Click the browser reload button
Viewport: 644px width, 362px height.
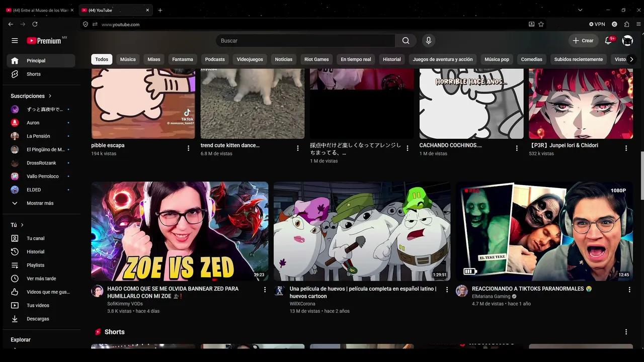click(x=35, y=24)
